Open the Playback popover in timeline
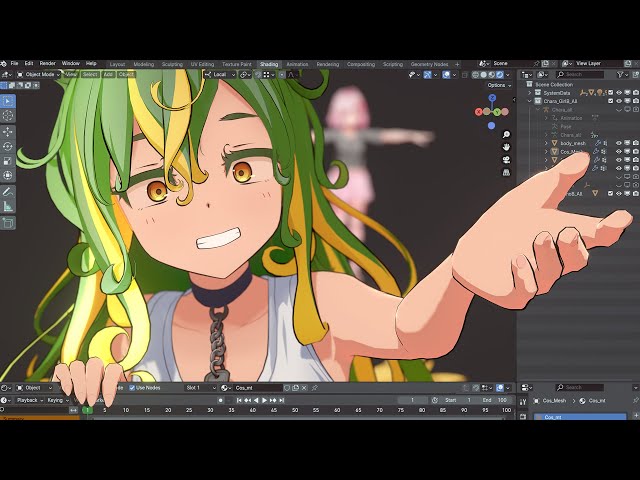Screen dimensions: 640x480 pos(29,400)
